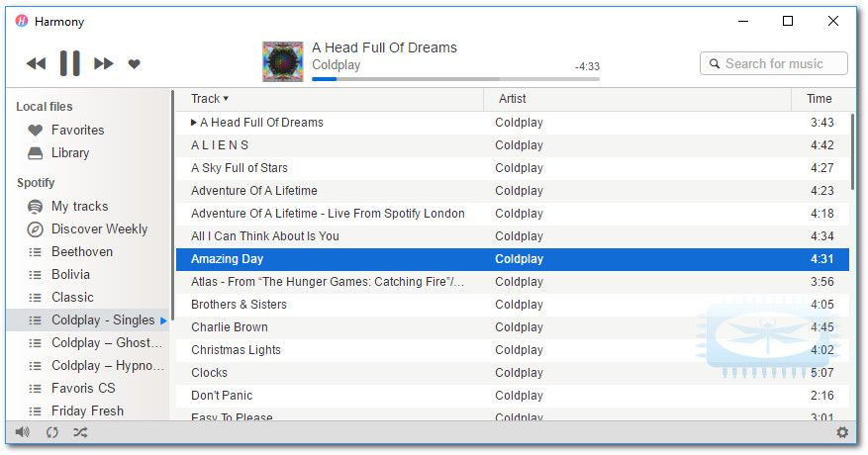868x455 pixels.
Task: Select the Friday Fresh playlist
Action: (x=88, y=410)
